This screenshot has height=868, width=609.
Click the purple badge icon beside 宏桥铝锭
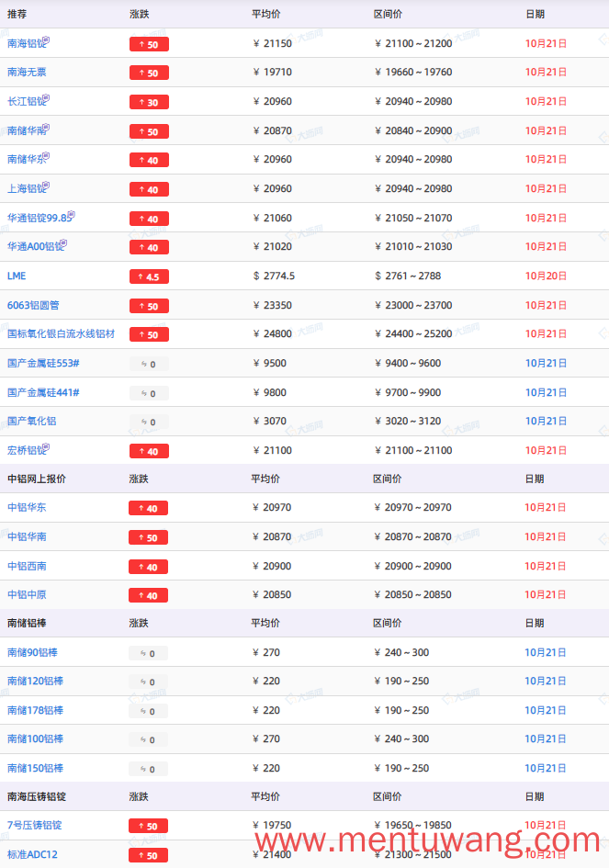coord(47,447)
